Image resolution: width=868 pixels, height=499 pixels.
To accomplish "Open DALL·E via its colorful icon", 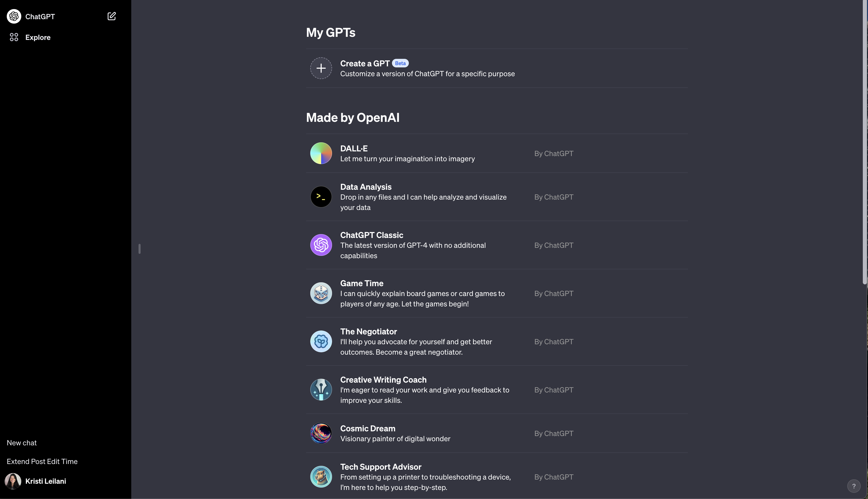I will click(x=321, y=153).
